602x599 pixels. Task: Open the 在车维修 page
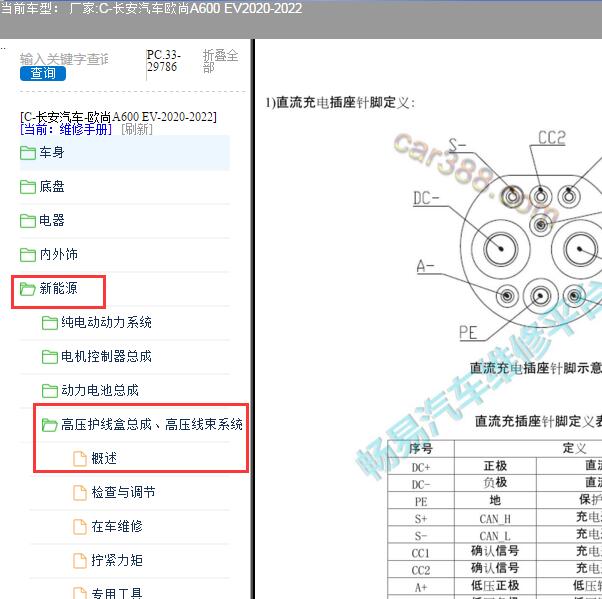click(117, 526)
